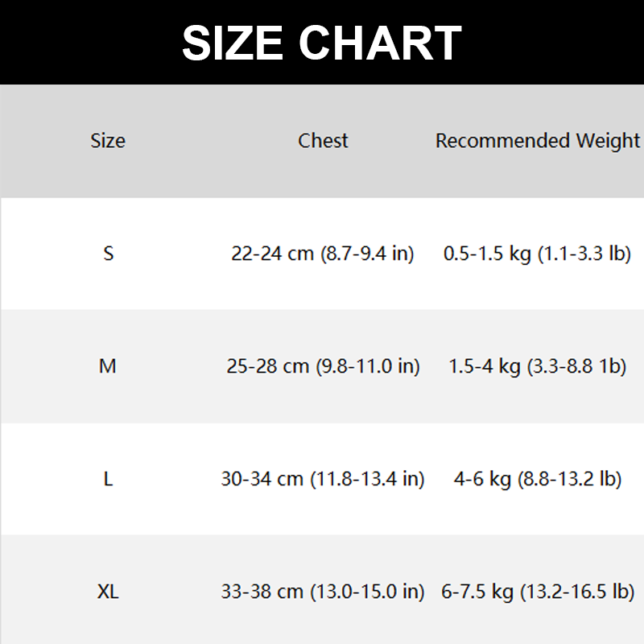Choose the L size label
Image resolution: width=644 pixels, height=644 pixels.
pos(109,479)
